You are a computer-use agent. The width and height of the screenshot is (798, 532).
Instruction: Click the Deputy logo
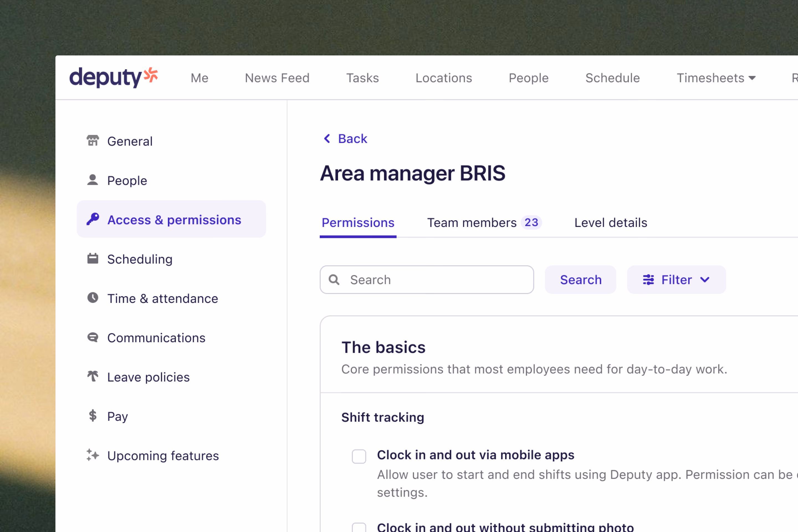click(113, 77)
